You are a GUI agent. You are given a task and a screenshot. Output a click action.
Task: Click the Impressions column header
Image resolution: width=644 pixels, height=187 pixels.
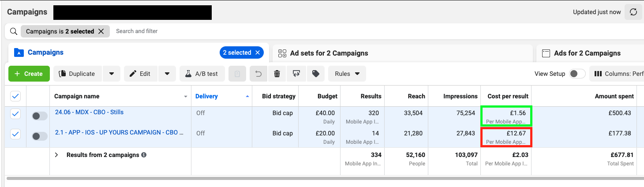coord(461,96)
